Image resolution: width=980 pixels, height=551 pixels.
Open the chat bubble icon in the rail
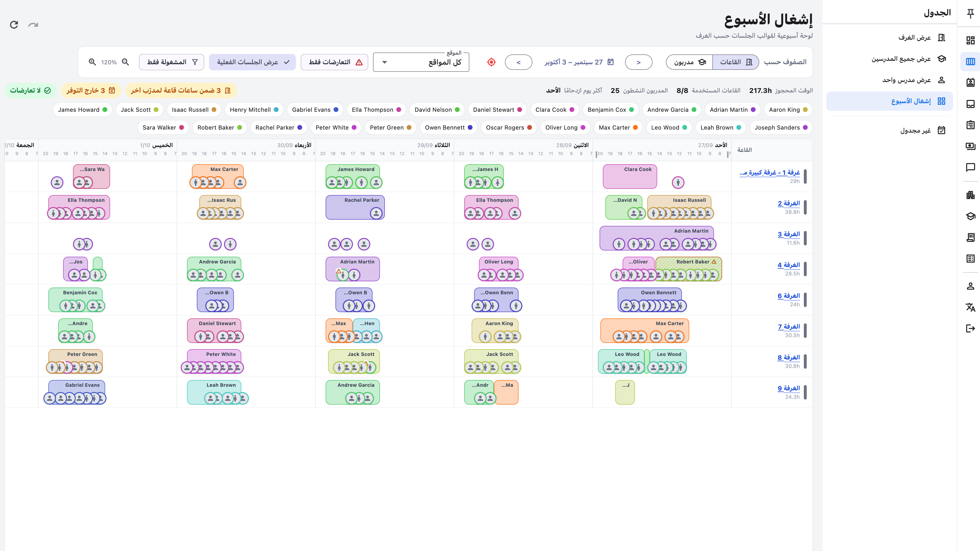[x=970, y=167]
